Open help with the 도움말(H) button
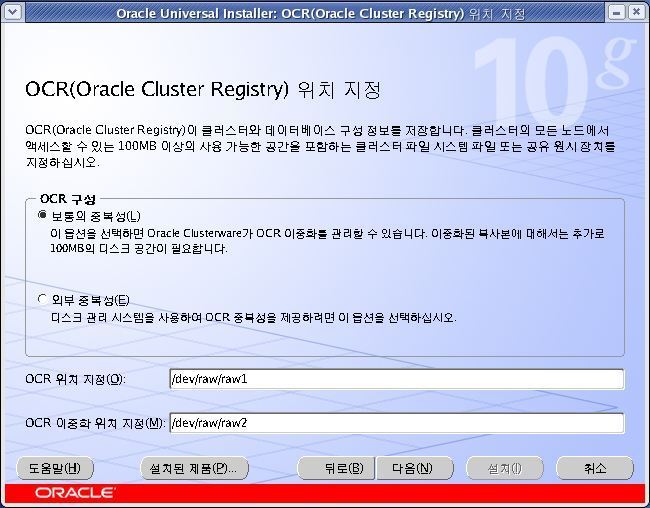Screen dimensions: 650x508 [x=55, y=468]
